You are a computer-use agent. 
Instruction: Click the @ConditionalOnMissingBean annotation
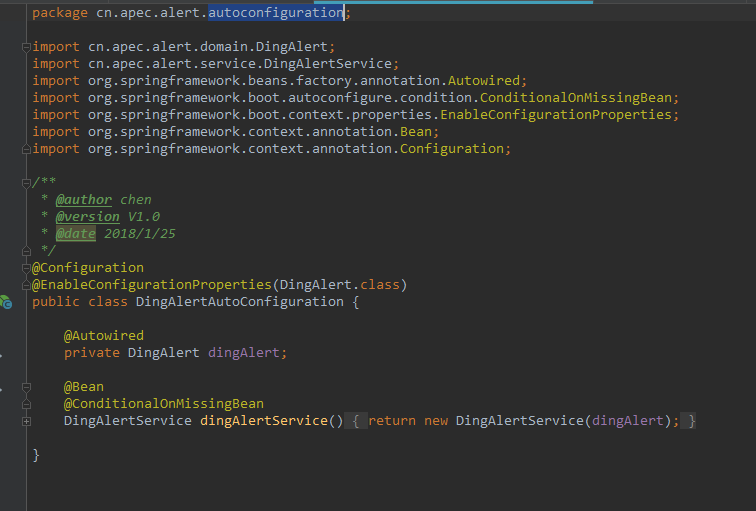coord(164,404)
